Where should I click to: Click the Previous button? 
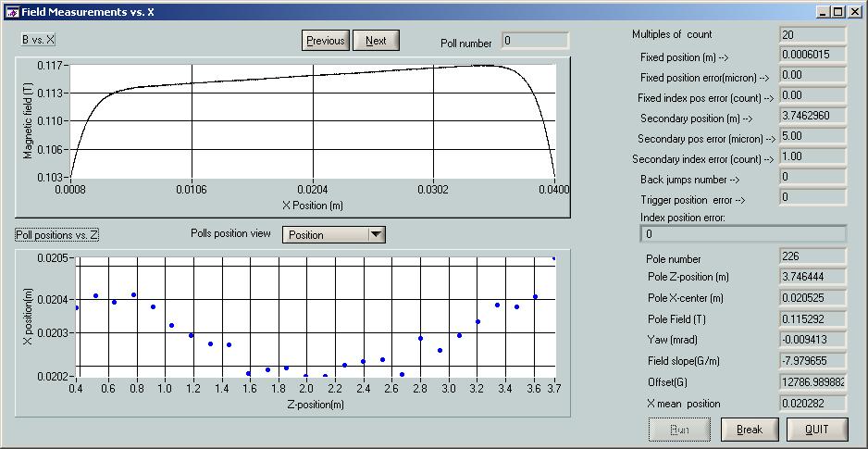tap(326, 41)
